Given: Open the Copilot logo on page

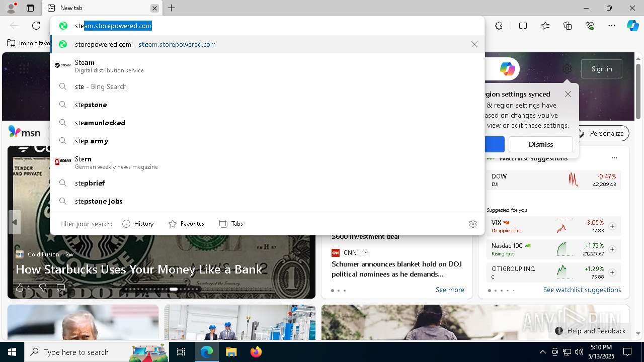Looking at the screenshot, I should tap(507, 69).
